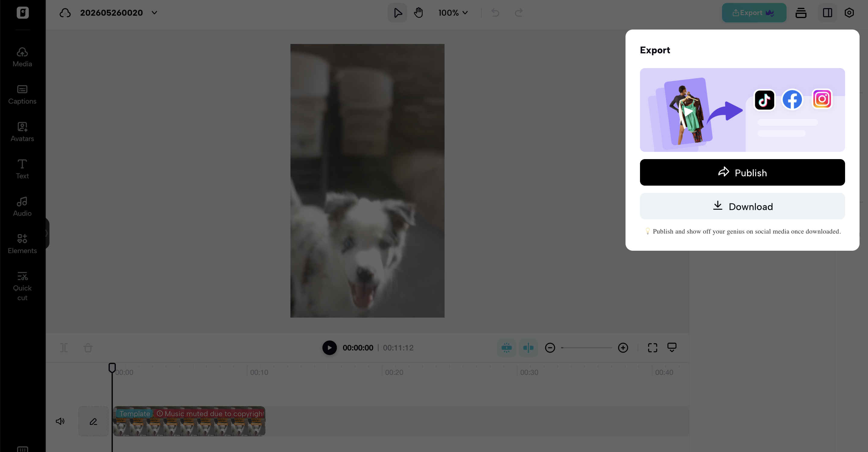This screenshot has height=452, width=868.
Task: Expand the collapsed left panel arrow
Action: [47, 233]
